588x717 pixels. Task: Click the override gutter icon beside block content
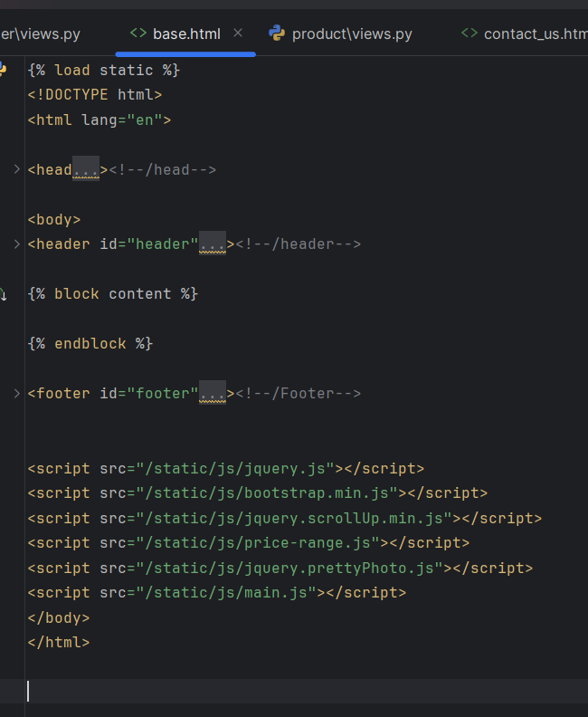(3, 294)
